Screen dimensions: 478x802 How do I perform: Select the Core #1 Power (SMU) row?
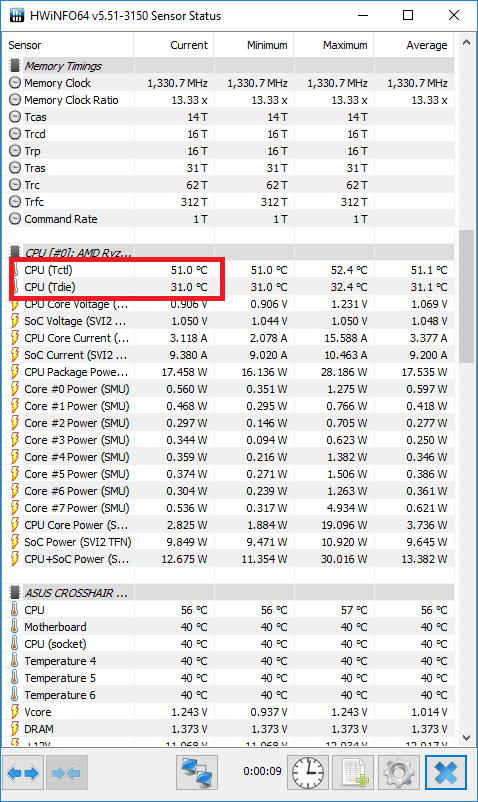pos(229,406)
